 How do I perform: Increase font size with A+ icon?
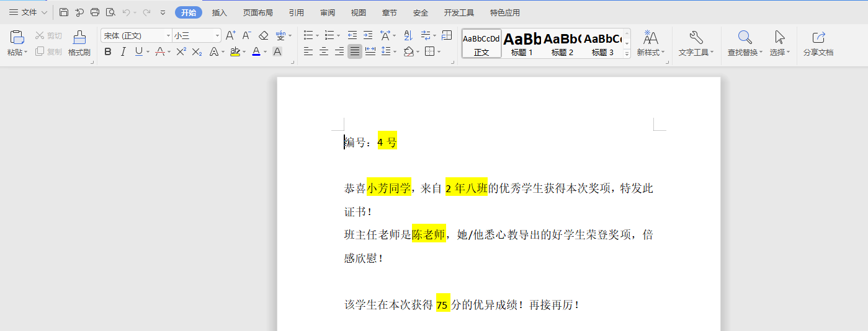[x=230, y=36]
